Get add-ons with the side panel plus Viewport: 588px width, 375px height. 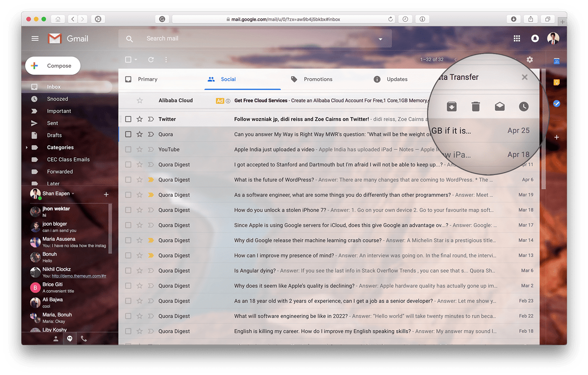(557, 137)
